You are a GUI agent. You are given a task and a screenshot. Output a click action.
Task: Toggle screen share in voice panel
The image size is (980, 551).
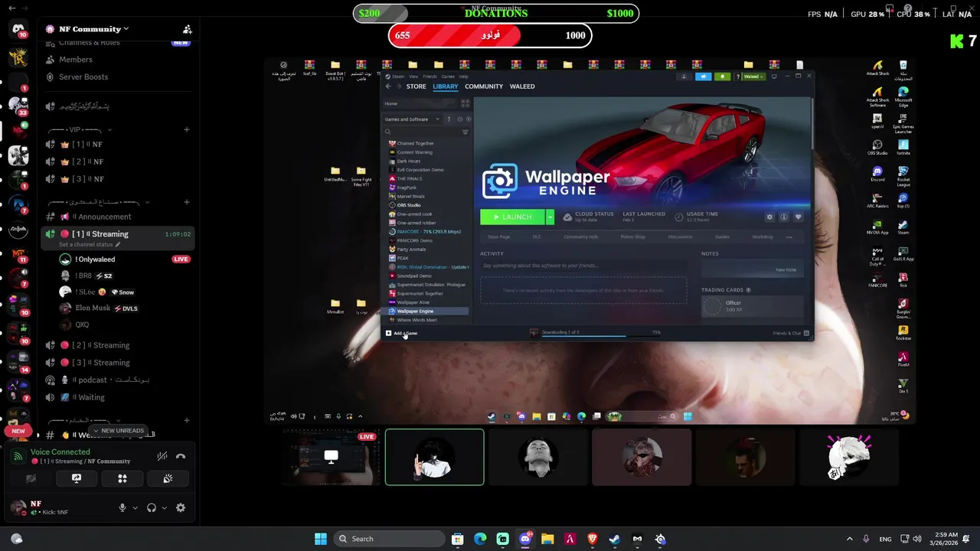[x=77, y=478]
